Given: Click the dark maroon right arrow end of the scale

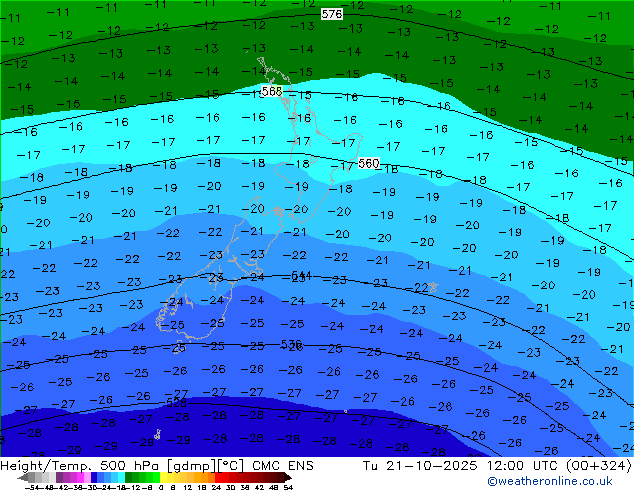Looking at the screenshot, I should point(288,478).
